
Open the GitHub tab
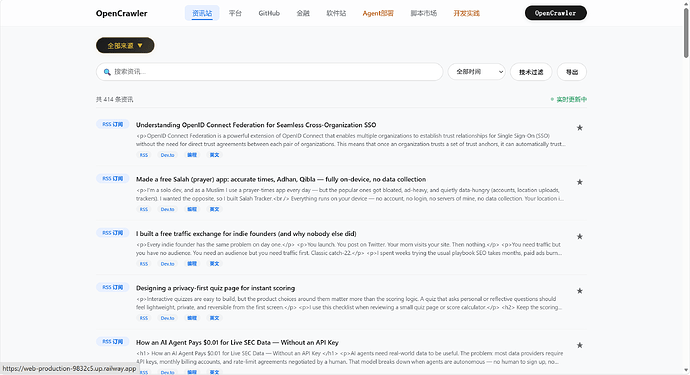click(x=269, y=13)
